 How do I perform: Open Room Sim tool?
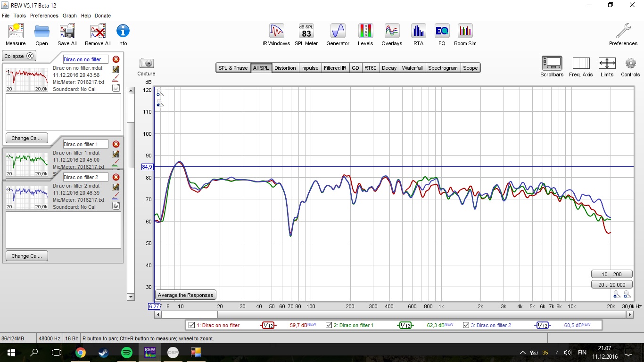click(x=465, y=31)
